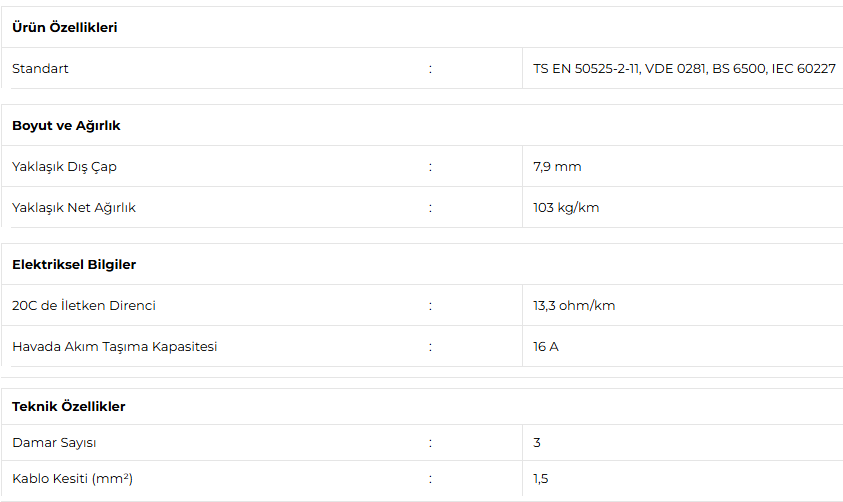Click the colon separator in Standart row
The width and height of the screenshot is (843, 502).
(x=430, y=69)
